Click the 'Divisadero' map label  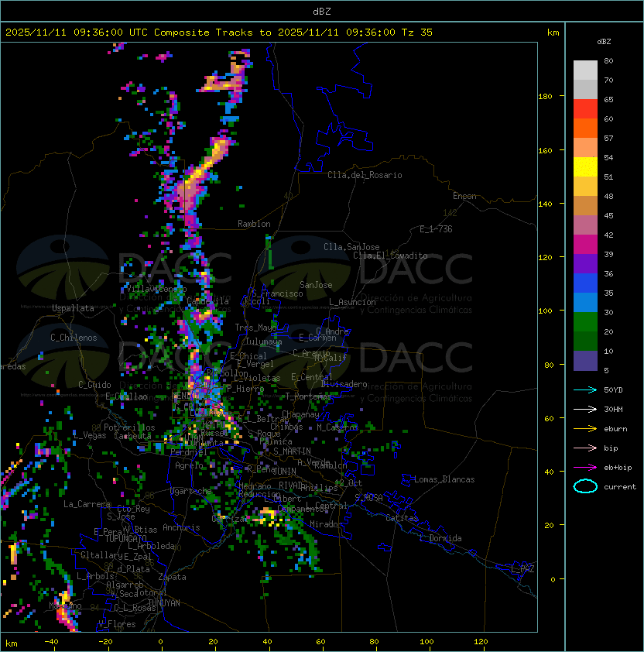(344, 384)
